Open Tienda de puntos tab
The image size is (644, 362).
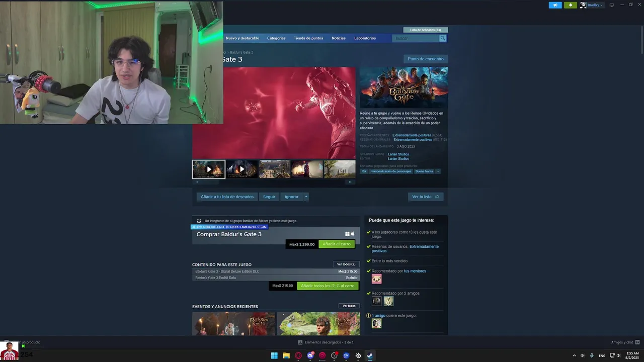point(308,38)
